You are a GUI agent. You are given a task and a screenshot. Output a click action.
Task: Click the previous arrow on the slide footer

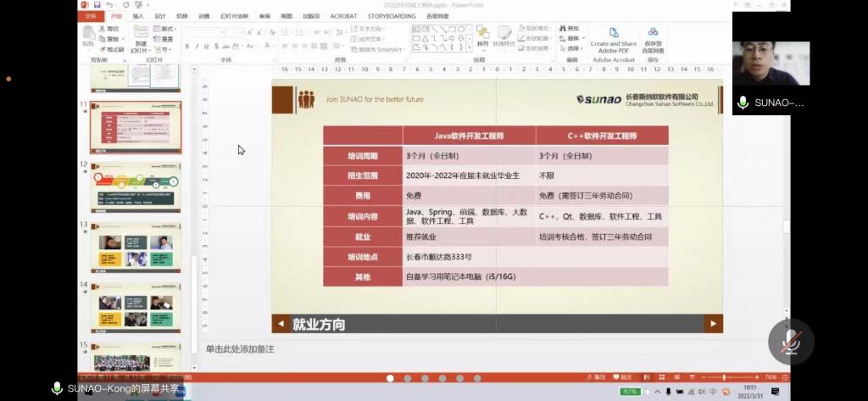tap(280, 324)
